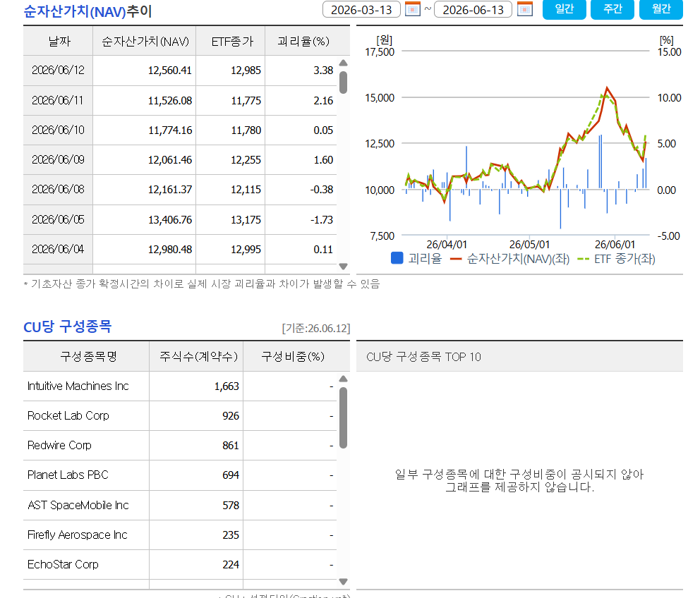
Task: Select the 일간 daily period button
Action: click(x=565, y=9)
